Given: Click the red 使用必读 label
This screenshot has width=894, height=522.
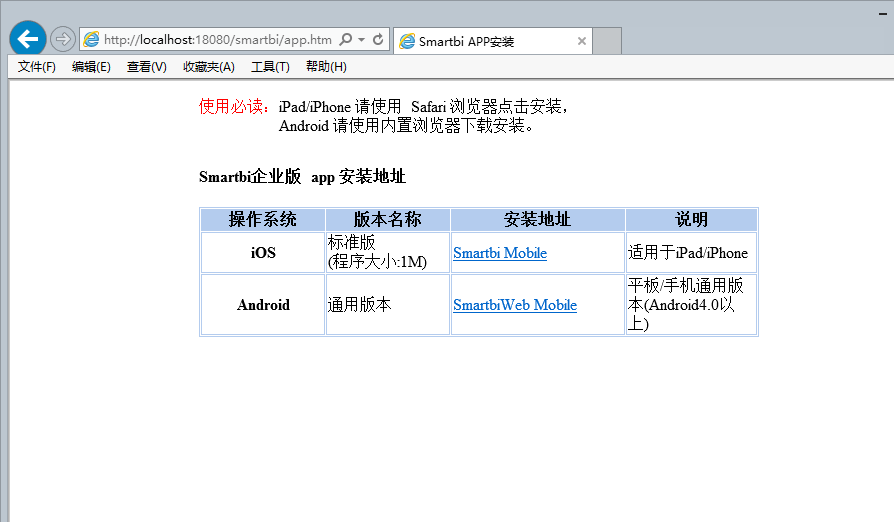Looking at the screenshot, I should 234,107.
